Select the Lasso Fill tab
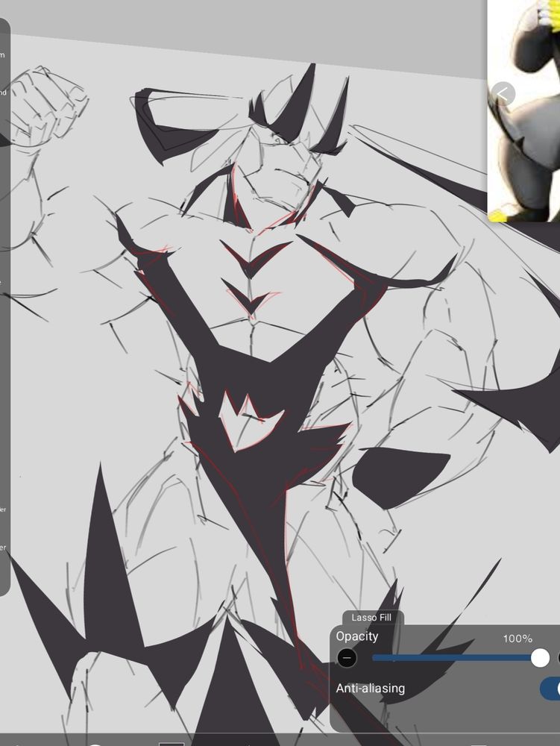 (x=372, y=618)
